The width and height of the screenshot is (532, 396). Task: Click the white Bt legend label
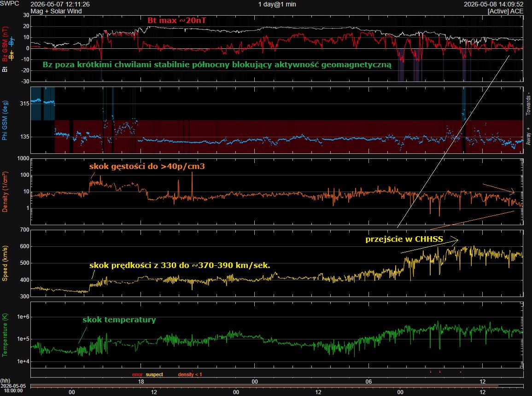pyautogui.click(x=5, y=69)
